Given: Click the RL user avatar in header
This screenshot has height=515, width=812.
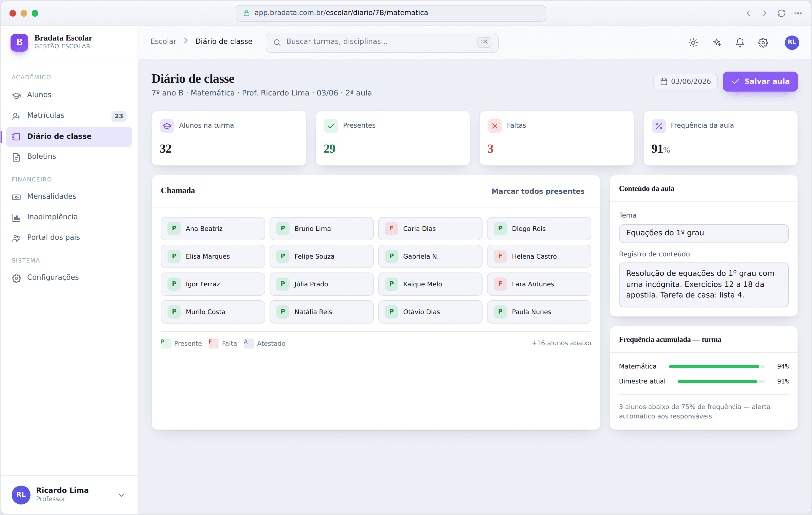Looking at the screenshot, I should [x=791, y=42].
